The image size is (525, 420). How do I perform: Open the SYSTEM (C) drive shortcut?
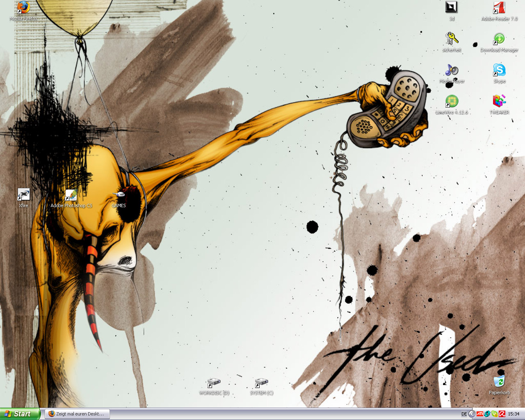(262, 386)
